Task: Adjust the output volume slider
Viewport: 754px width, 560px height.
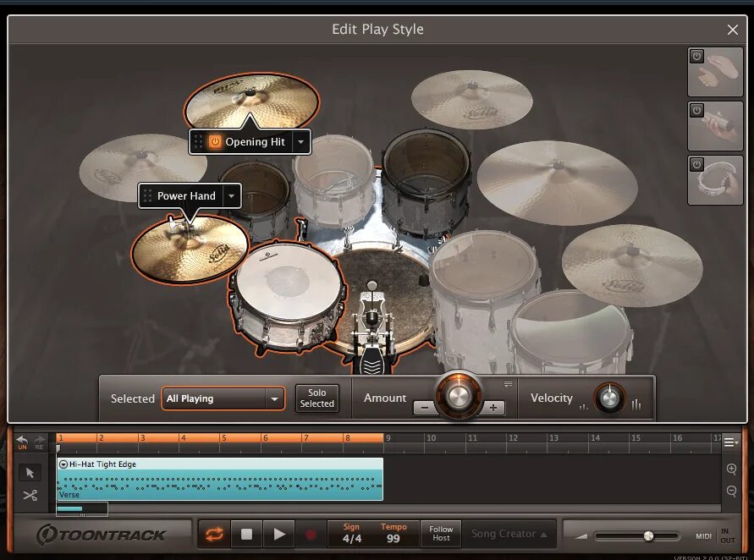Action: [x=648, y=535]
